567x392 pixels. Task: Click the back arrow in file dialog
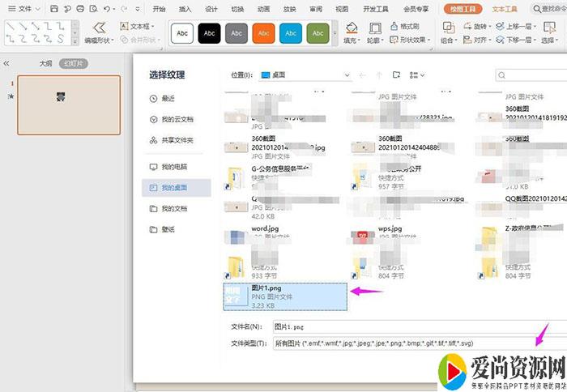[361, 75]
